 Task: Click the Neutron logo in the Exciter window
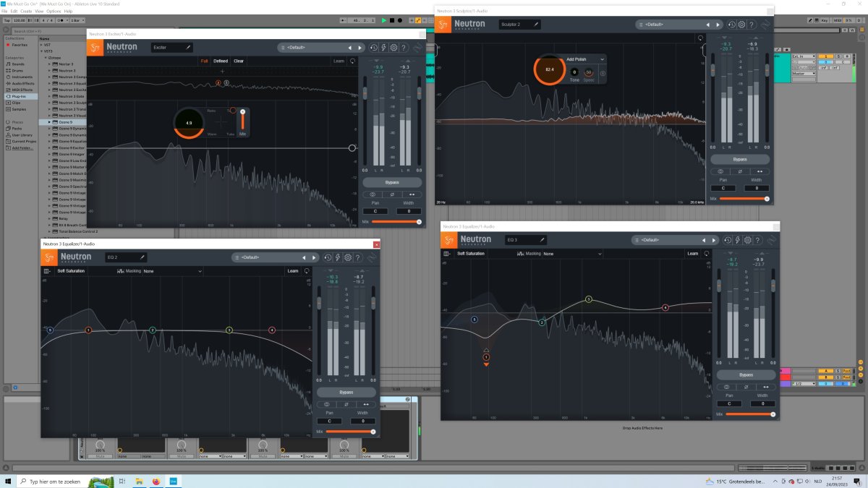tap(96, 48)
